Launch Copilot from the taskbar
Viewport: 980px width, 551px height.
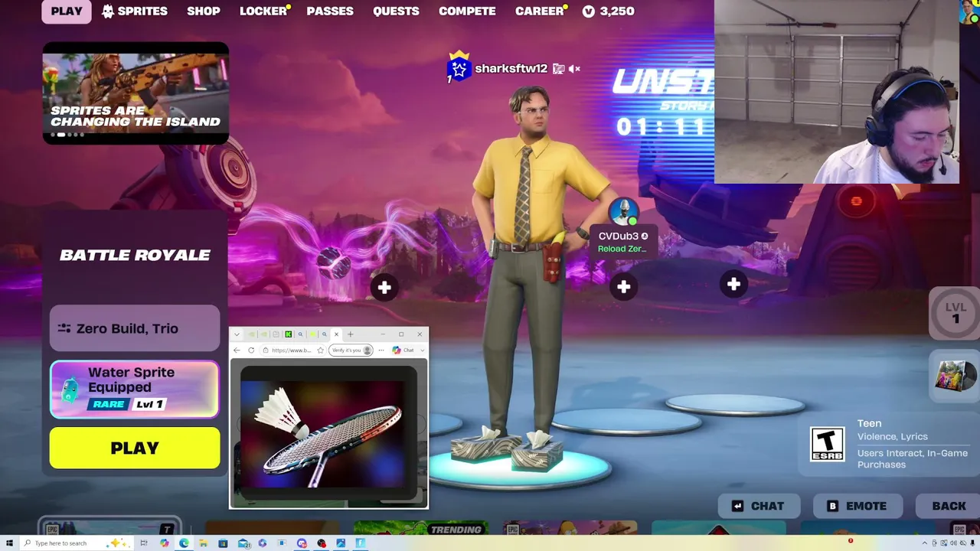pyautogui.click(x=165, y=543)
